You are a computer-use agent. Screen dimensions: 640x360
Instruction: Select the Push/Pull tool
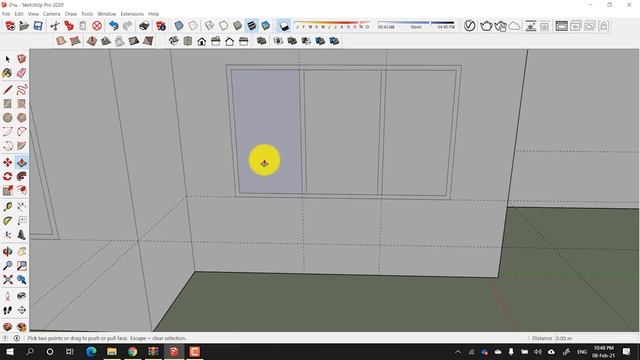click(22, 162)
